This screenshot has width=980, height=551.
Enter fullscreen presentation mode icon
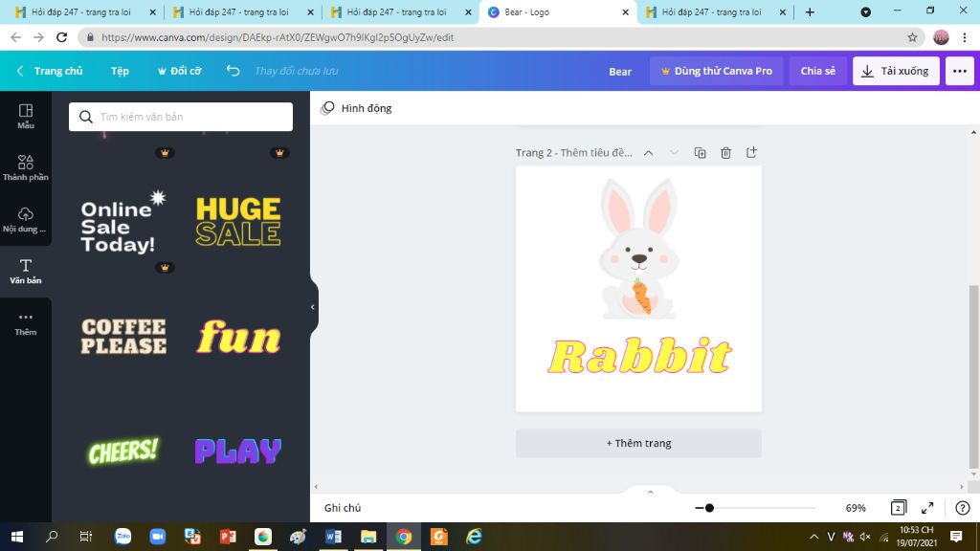(x=927, y=508)
